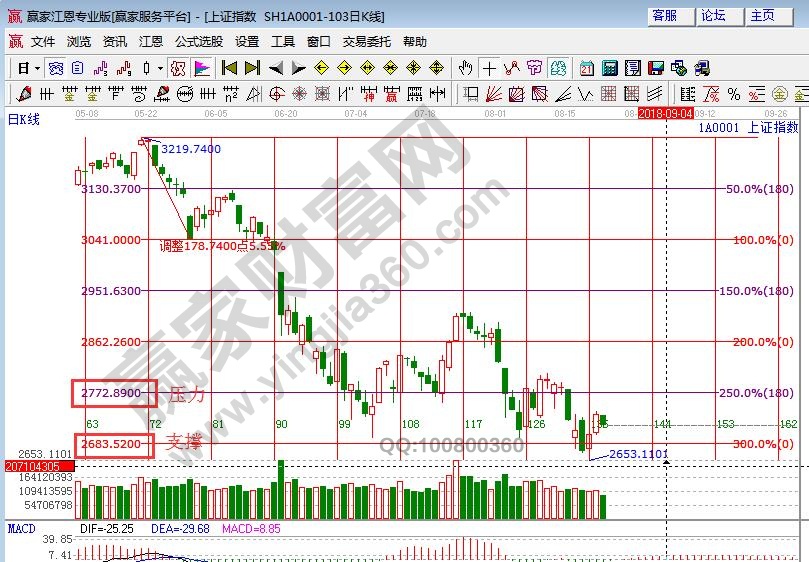Toggle the pink flag marker button
This screenshot has height=562, width=809.
click(201, 68)
